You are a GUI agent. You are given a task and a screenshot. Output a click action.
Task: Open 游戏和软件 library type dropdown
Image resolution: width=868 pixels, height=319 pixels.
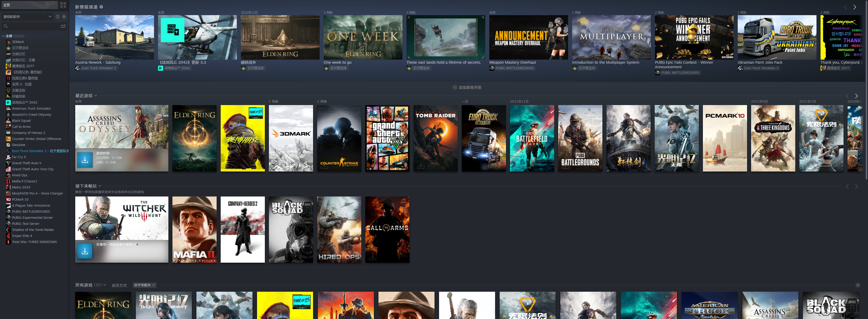click(27, 16)
